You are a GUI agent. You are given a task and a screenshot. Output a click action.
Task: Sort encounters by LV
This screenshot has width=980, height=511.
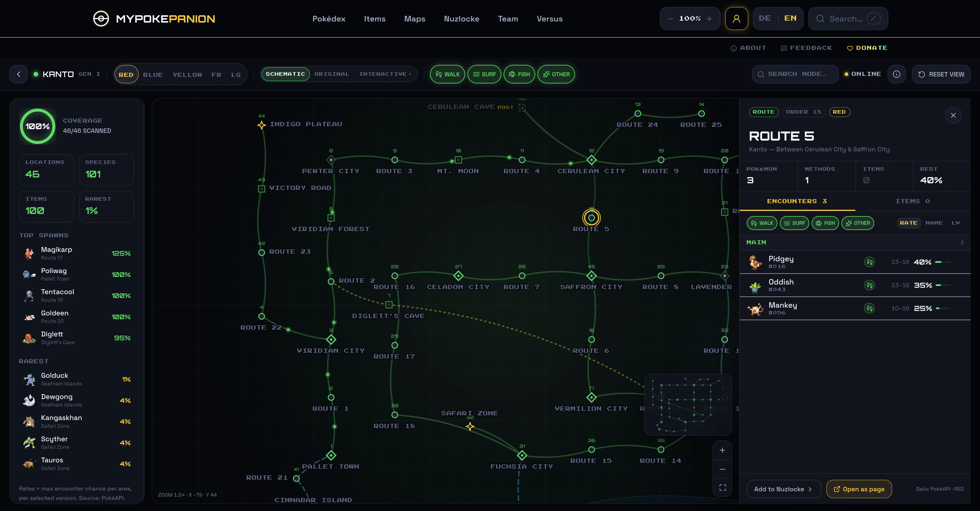pyautogui.click(x=955, y=223)
